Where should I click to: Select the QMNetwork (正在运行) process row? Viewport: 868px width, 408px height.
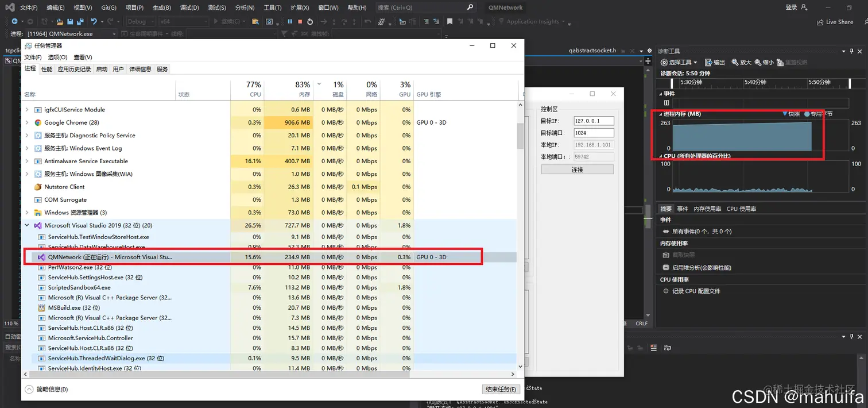(269, 257)
